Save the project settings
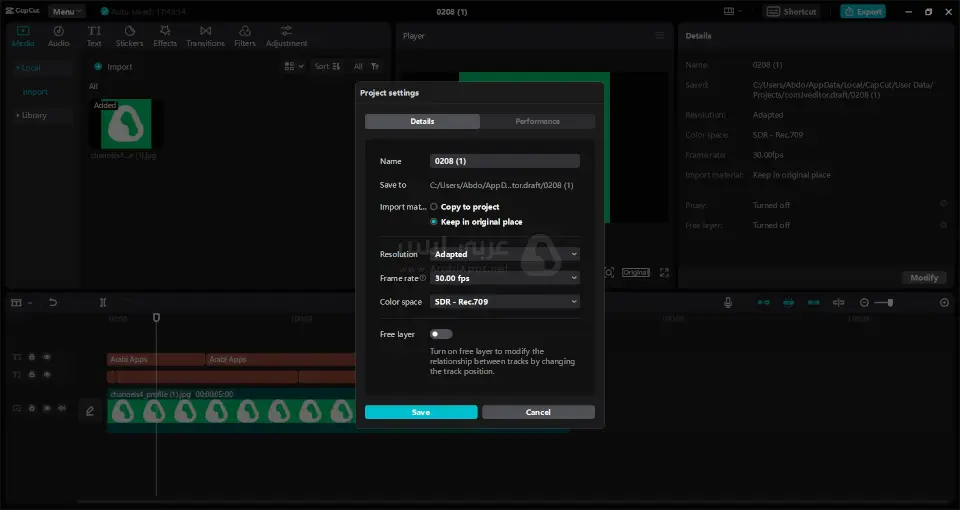The width and height of the screenshot is (960, 510). 421,412
